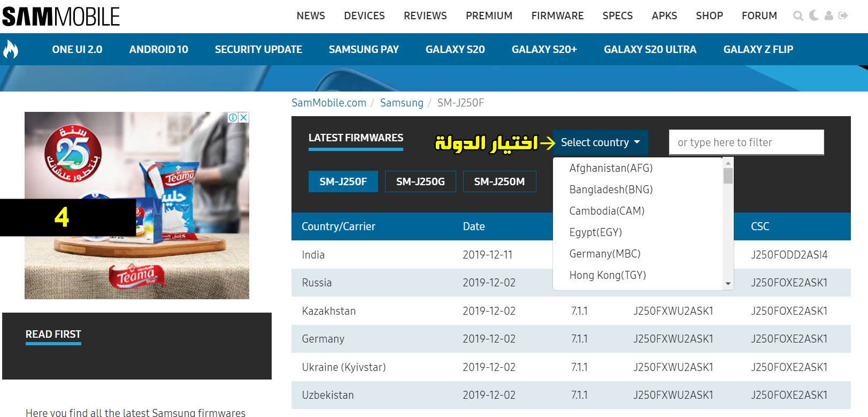Open the SHOP link

(709, 16)
